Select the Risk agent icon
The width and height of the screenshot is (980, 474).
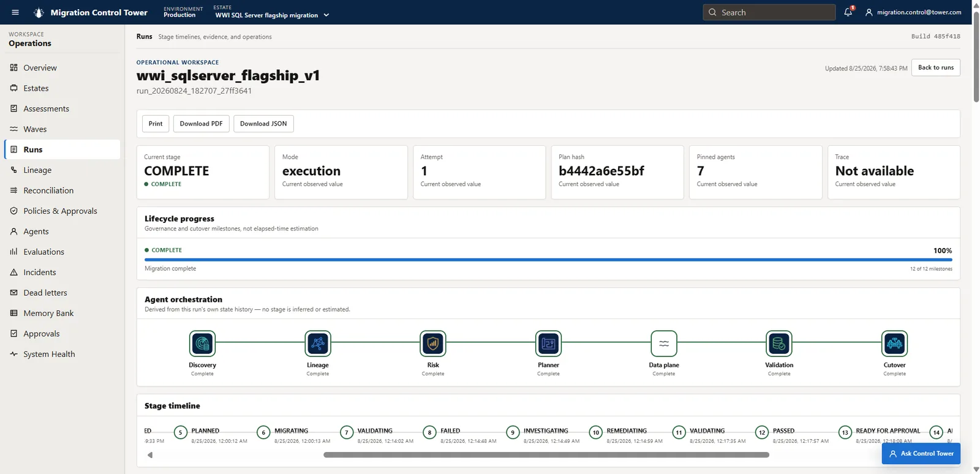pos(433,344)
